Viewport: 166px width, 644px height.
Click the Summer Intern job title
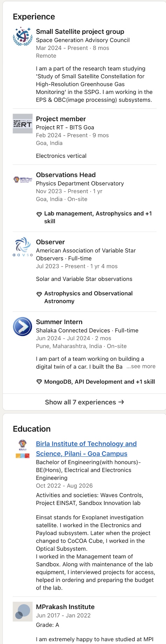point(59,322)
